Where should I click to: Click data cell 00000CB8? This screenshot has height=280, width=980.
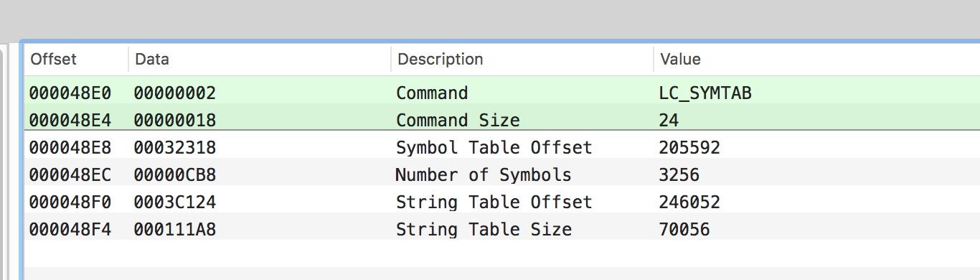(x=174, y=174)
